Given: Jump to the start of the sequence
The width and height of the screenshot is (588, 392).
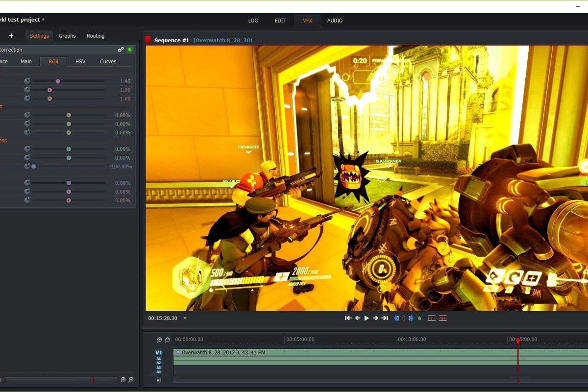Looking at the screenshot, I should point(348,318).
